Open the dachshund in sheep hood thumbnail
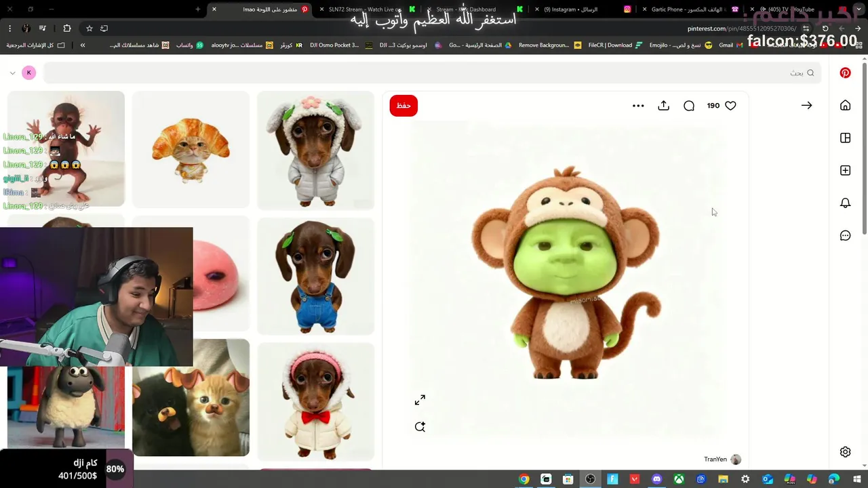 (x=315, y=150)
